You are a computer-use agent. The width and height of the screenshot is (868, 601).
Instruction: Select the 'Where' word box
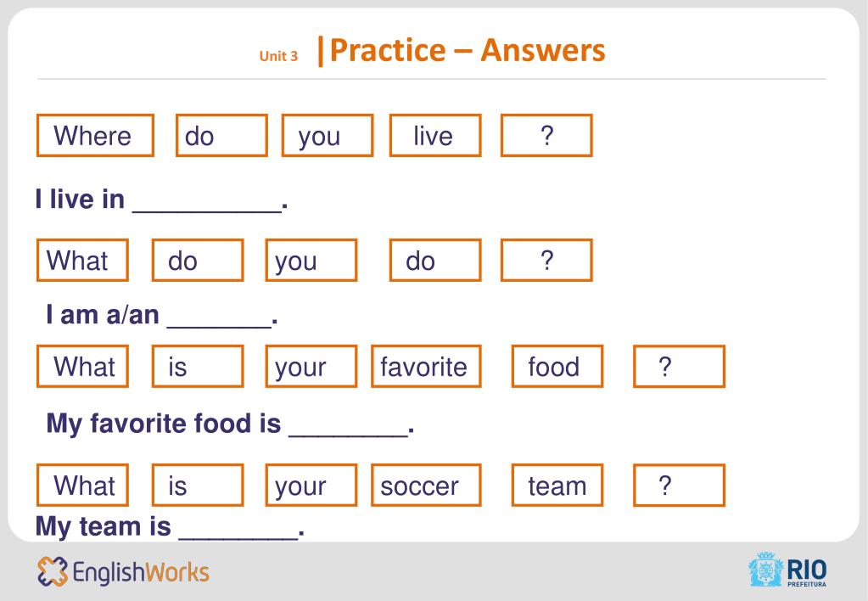click(x=95, y=135)
